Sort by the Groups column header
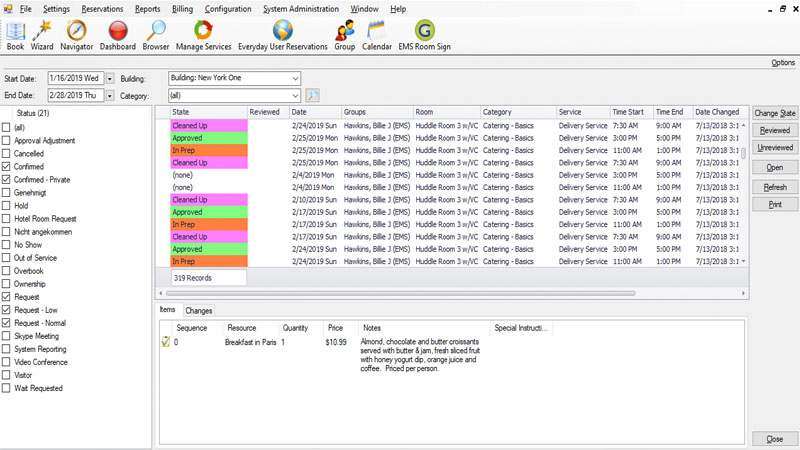 [x=378, y=112]
